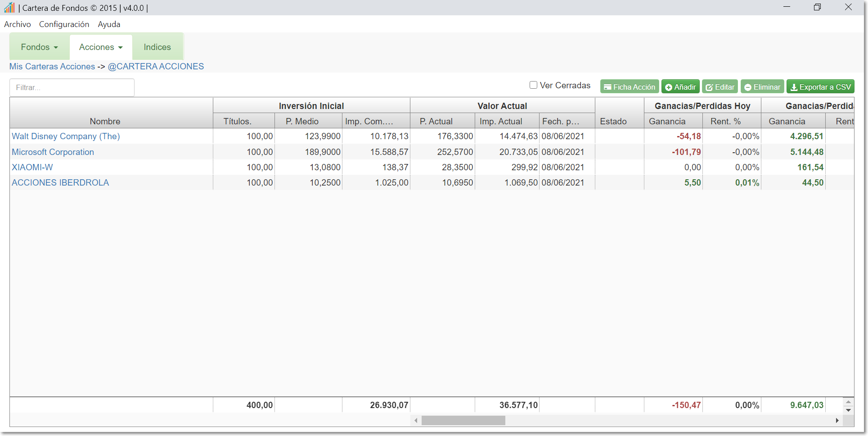Viewport: 868px width, 436px height.
Task: Click the vertical scroll down arrow
Action: [x=848, y=409]
